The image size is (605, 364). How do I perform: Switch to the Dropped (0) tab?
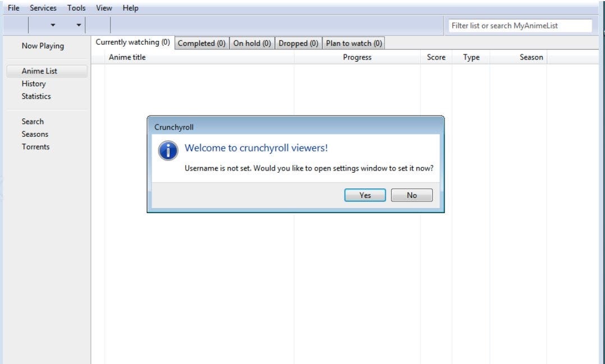pos(298,43)
